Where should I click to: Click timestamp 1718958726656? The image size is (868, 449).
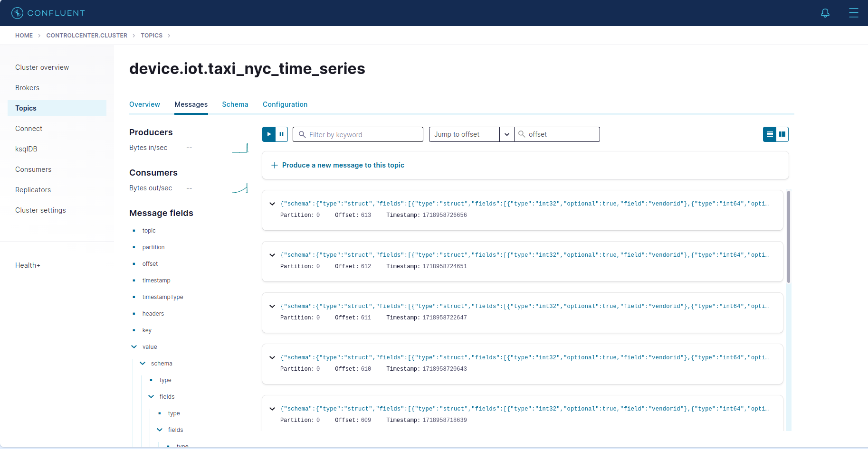445,215
